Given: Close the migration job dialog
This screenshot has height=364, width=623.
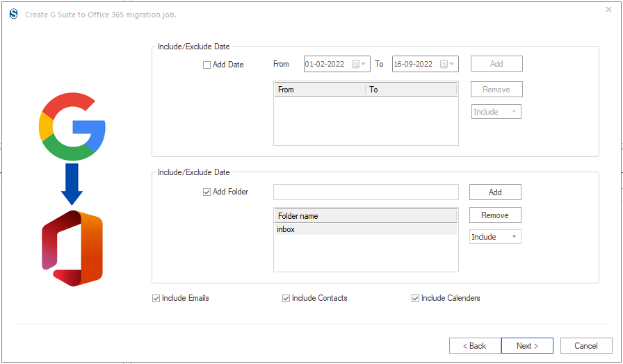Looking at the screenshot, I should tap(608, 10).
